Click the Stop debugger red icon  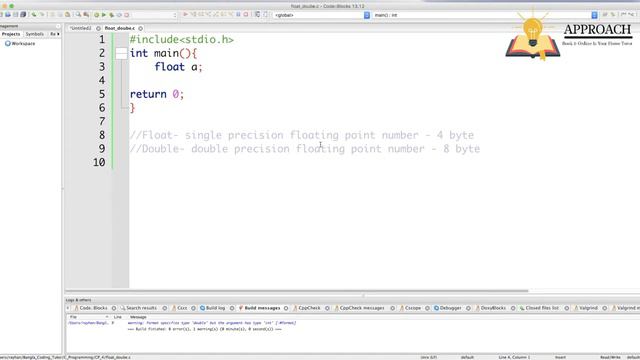pyautogui.click(x=246, y=15)
